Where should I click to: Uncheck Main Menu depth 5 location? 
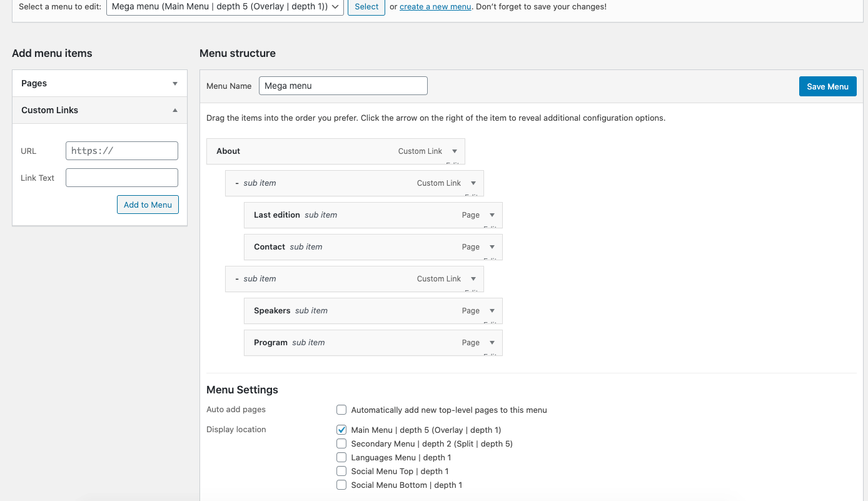(x=341, y=430)
